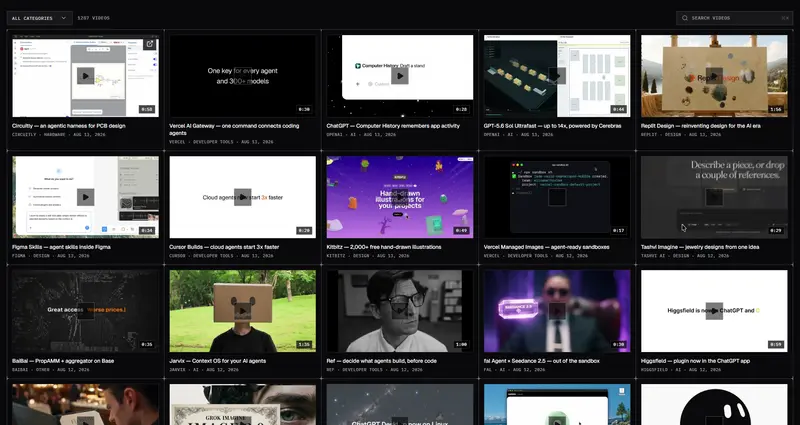Open title 'fal Agent + Seedance 2.5 — out of the sandbox'
Image resolution: width=800 pixels, height=425 pixels.
point(542,361)
